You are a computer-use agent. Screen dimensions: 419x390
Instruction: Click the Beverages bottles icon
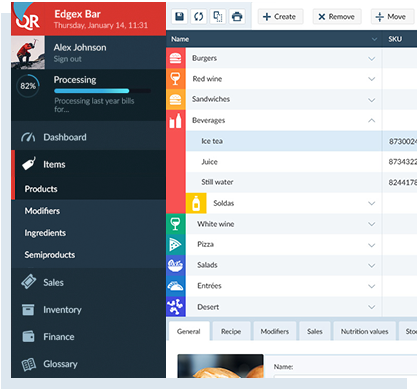(x=176, y=120)
